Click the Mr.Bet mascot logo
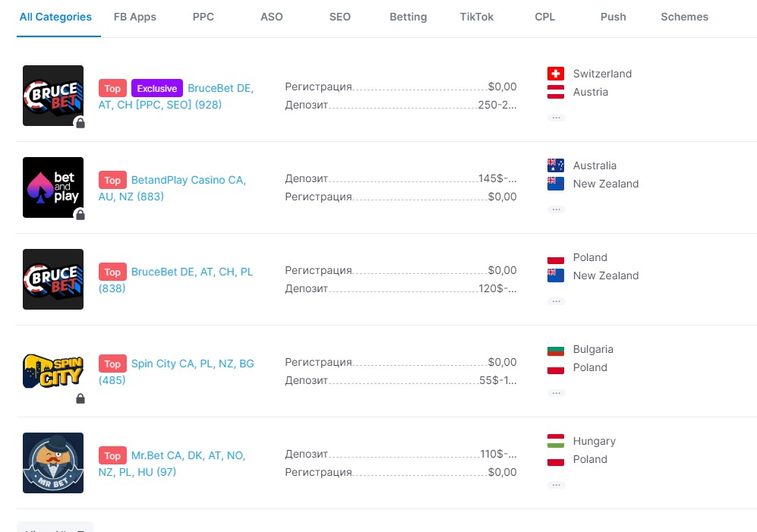Viewport: 757px width, 532px height. pyautogui.click(x=53, y=462)
